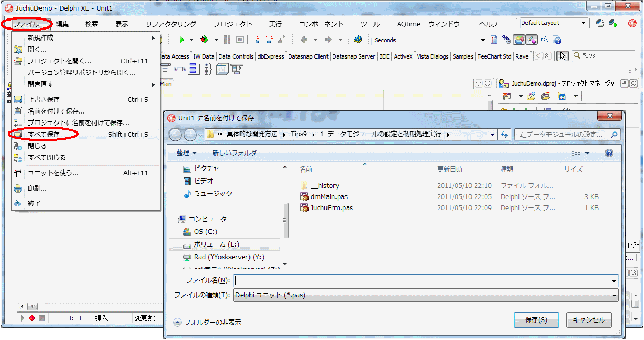
Task: Click the set debug desktop icon
Action: [612, 23]
